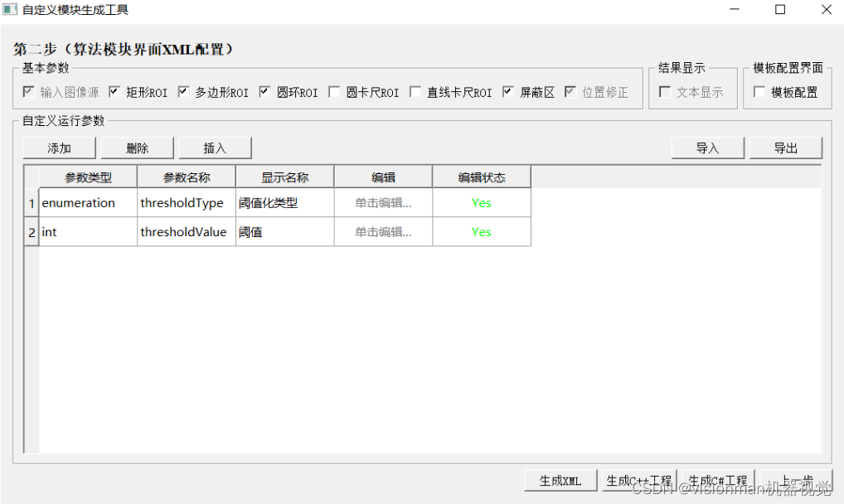Click 单击编辑 cell in thresholdType row
Viewport: 844px width, 504px height.
point(382,202)
